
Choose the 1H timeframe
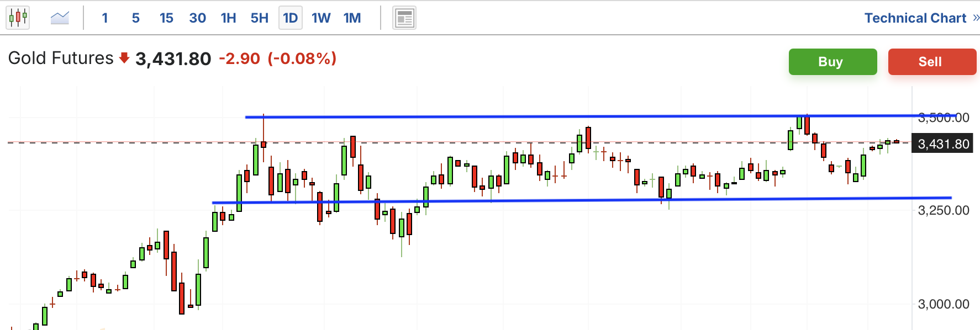[228, 18]
